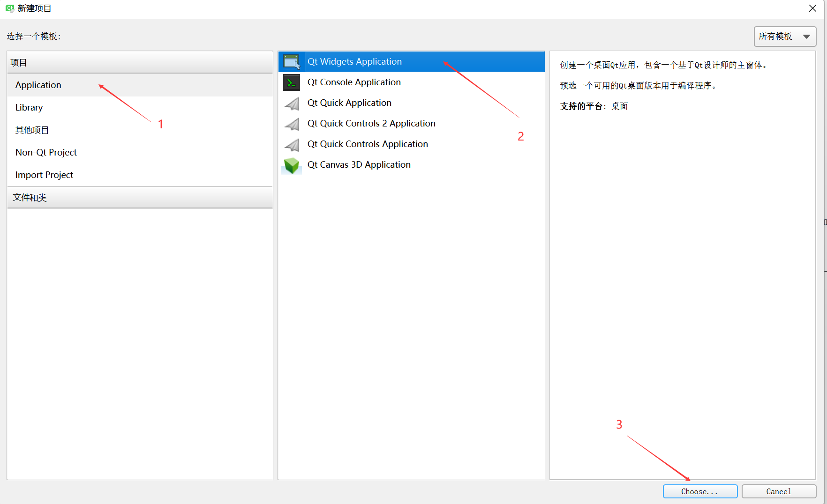
Task: Select the Qt Quick Application template
Action: (411, 103)
